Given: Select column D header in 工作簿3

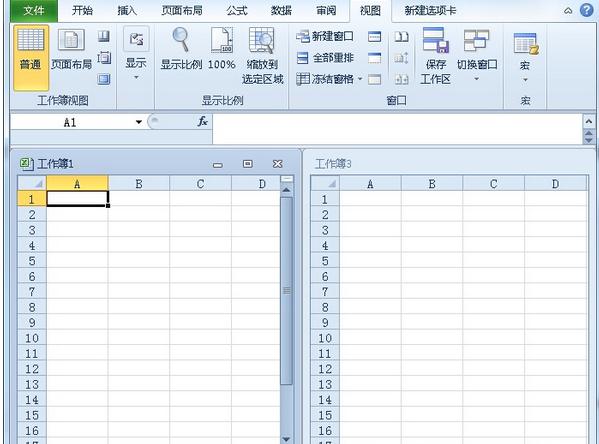Looking at the screenshot, I should pos(555,184).
